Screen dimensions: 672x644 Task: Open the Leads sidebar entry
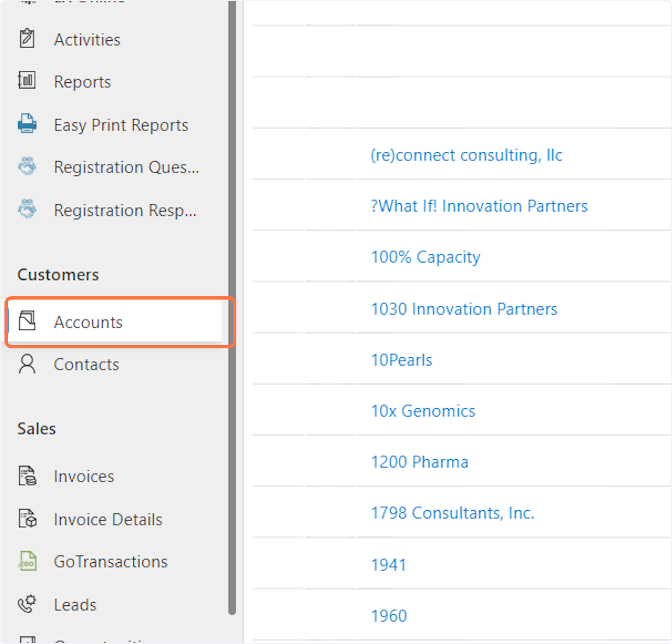pyautogui.click(x=75, y=605)
